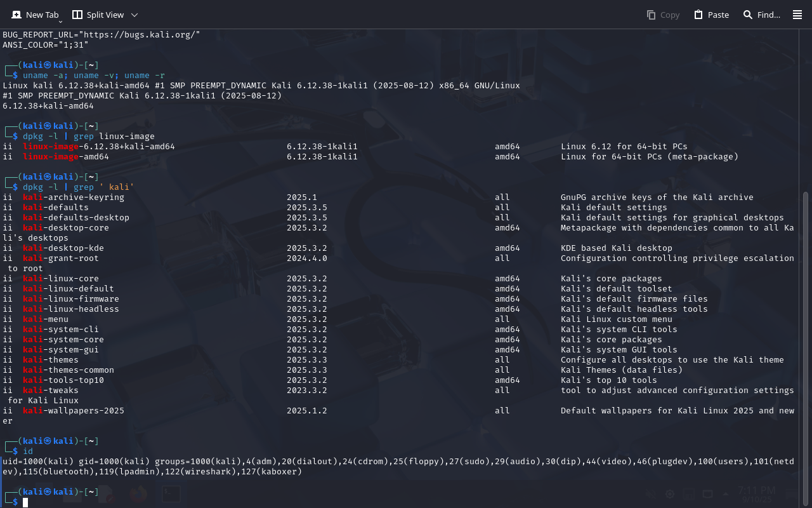
Task: Click 'uid=1000(kali)' in id output
Action: click(x=38, y=462)
